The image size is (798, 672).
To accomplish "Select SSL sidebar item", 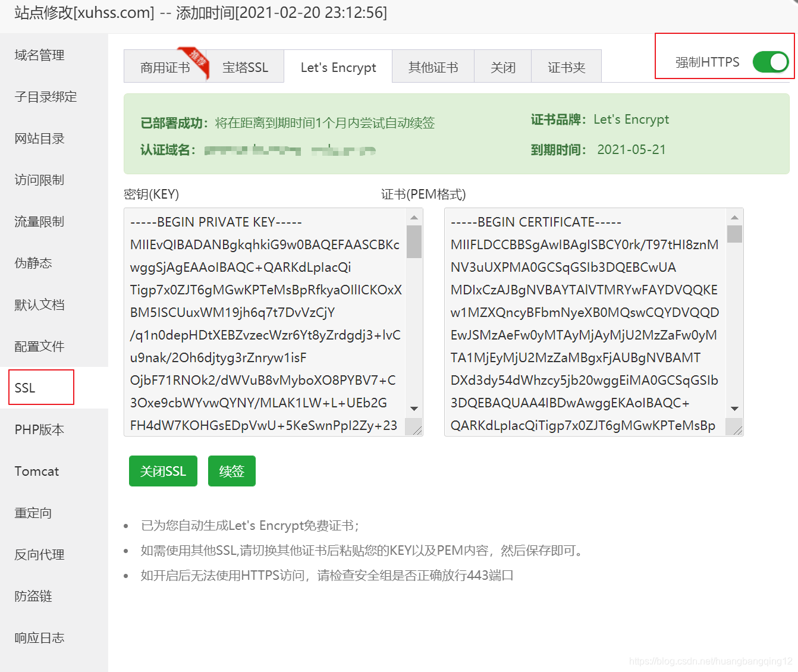I will tap(54, 388).
